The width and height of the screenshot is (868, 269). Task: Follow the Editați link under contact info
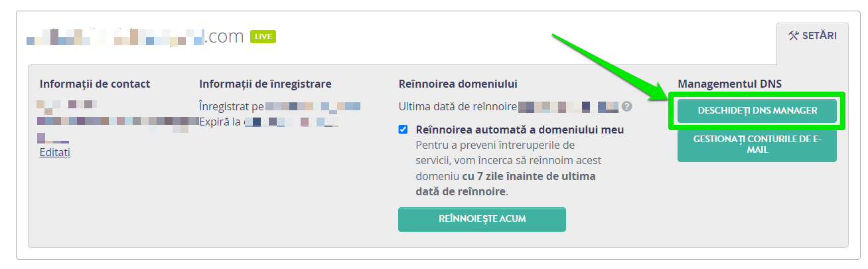click(55, 152)
